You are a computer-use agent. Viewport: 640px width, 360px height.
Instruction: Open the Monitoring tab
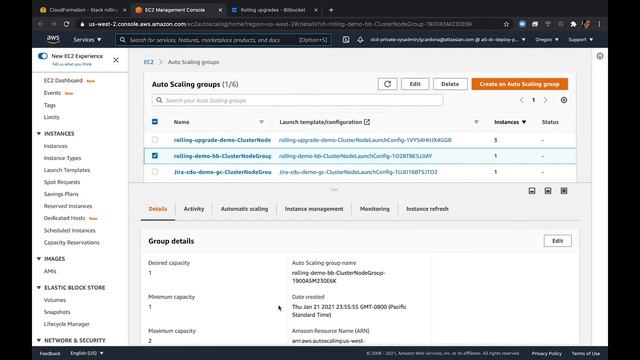374,209
